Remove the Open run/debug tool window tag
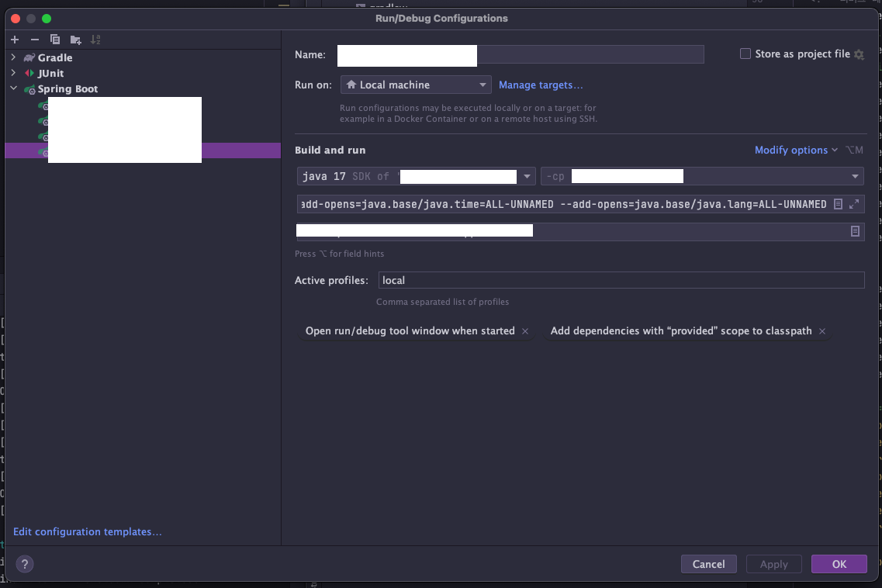 pos(525,330)
